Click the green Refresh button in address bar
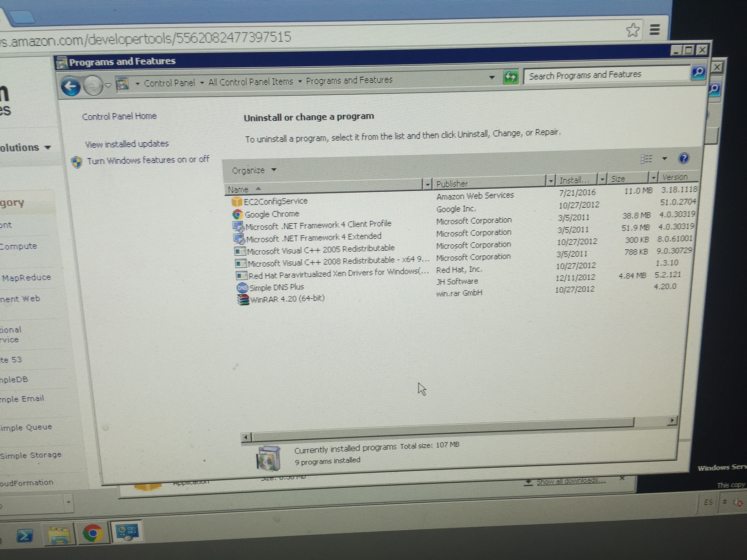 point(510,77)
